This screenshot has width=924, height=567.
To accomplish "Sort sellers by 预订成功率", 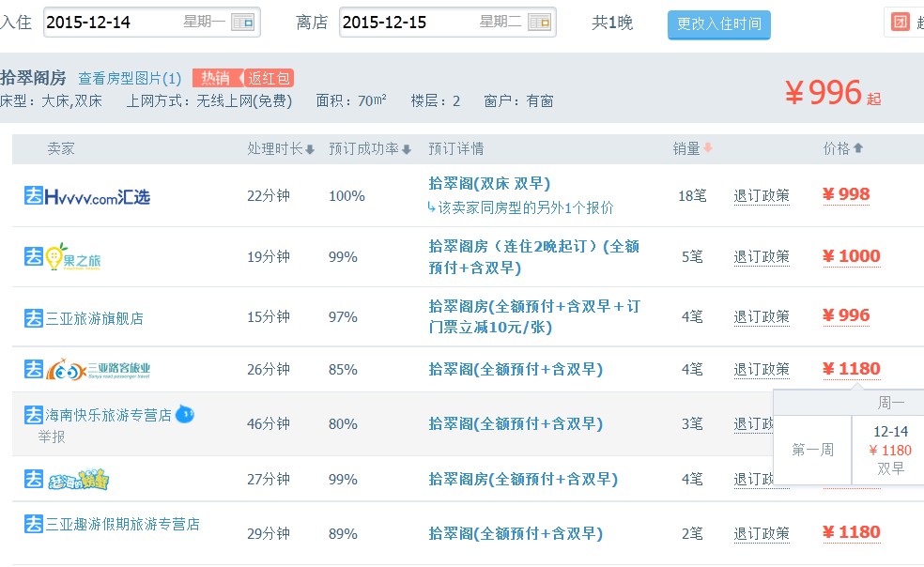I will click(x=370, y=148).
